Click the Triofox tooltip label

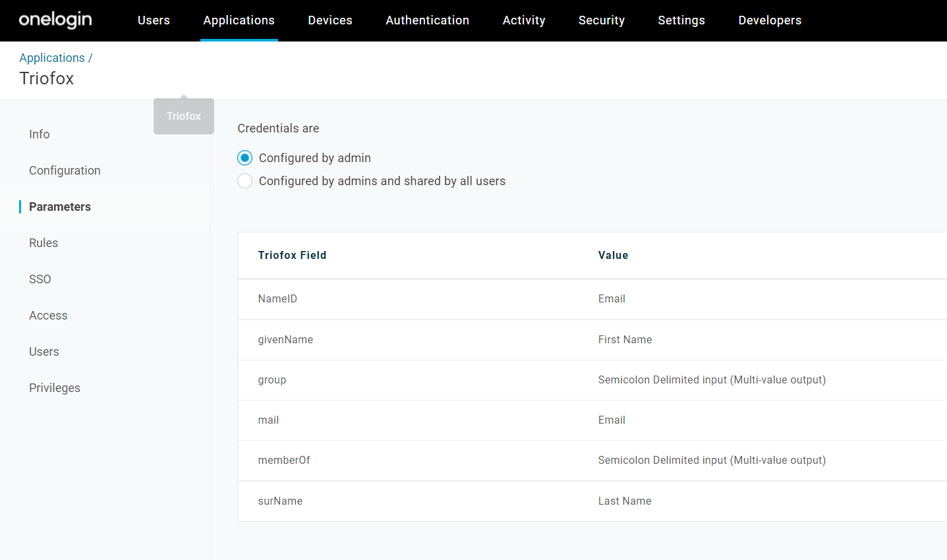(x=184, y=117)
